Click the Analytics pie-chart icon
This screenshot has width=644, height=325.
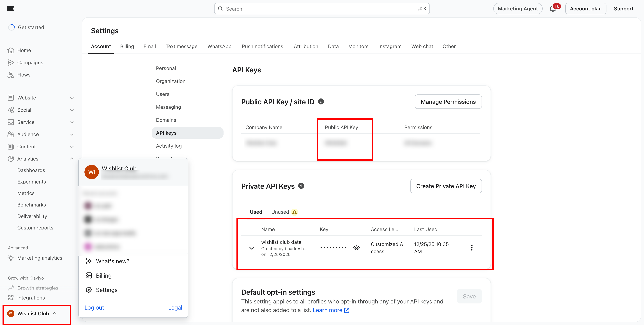click(x=11, y=159)
